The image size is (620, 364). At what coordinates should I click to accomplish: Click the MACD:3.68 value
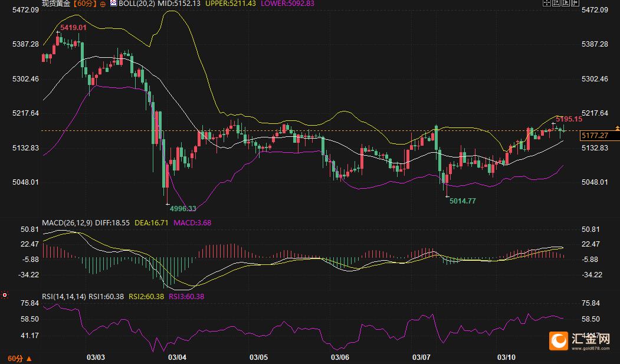click(x=192, y=223)
